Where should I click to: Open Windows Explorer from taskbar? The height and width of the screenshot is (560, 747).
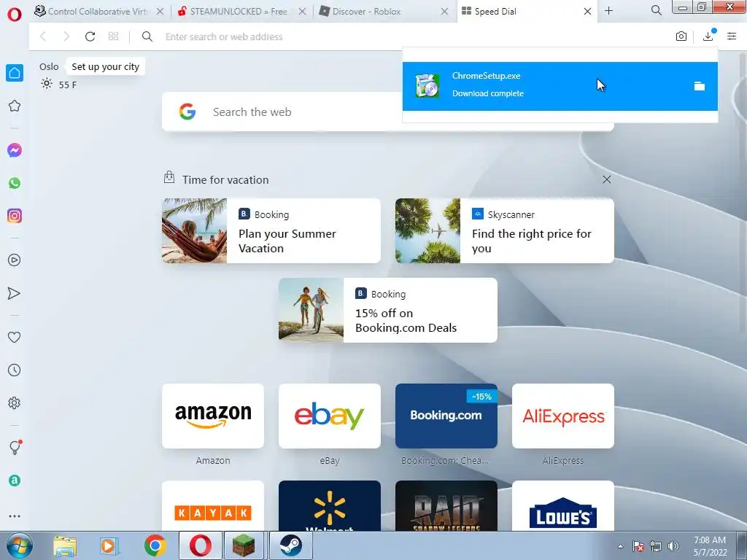[x=65, y=546]
